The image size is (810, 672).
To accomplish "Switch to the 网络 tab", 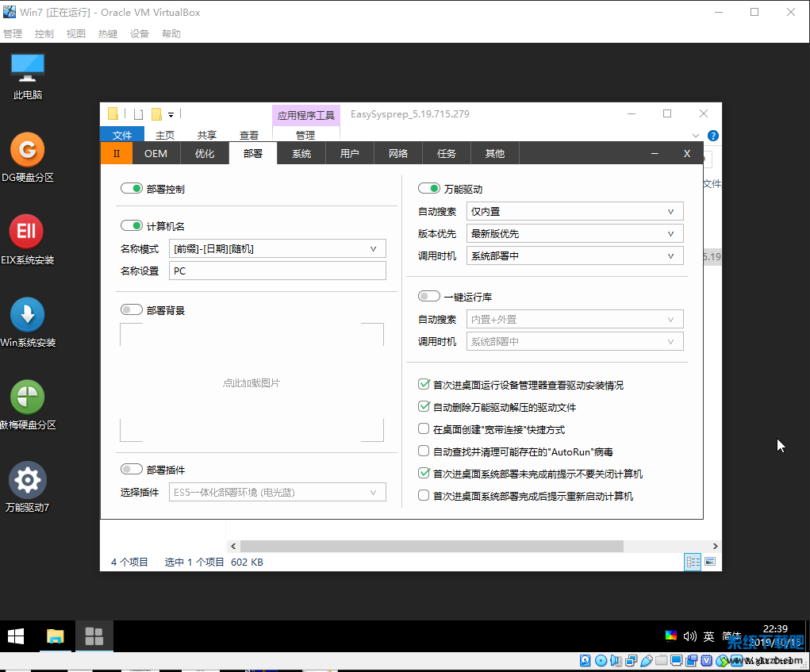I will (x=398, y=154).
